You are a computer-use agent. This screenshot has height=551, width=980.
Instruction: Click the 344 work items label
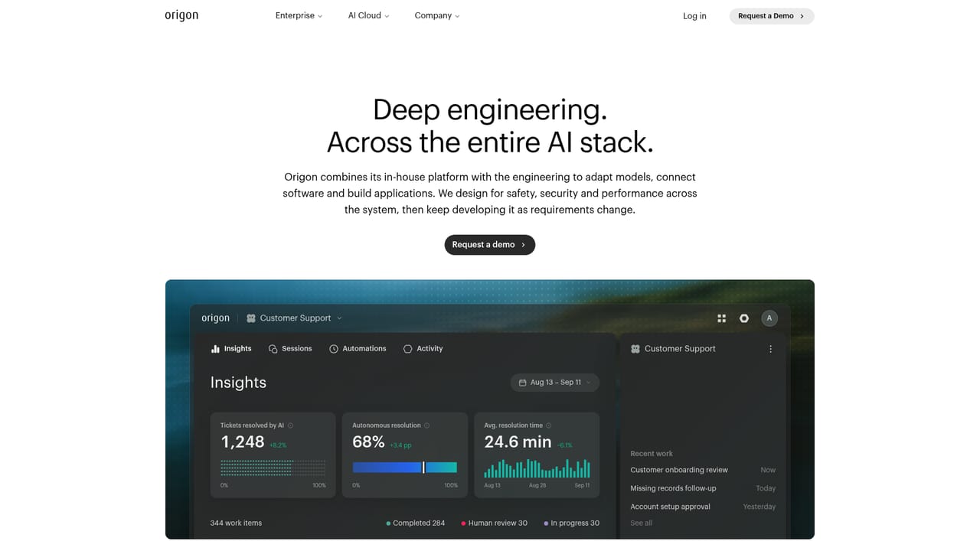point(236,523)
